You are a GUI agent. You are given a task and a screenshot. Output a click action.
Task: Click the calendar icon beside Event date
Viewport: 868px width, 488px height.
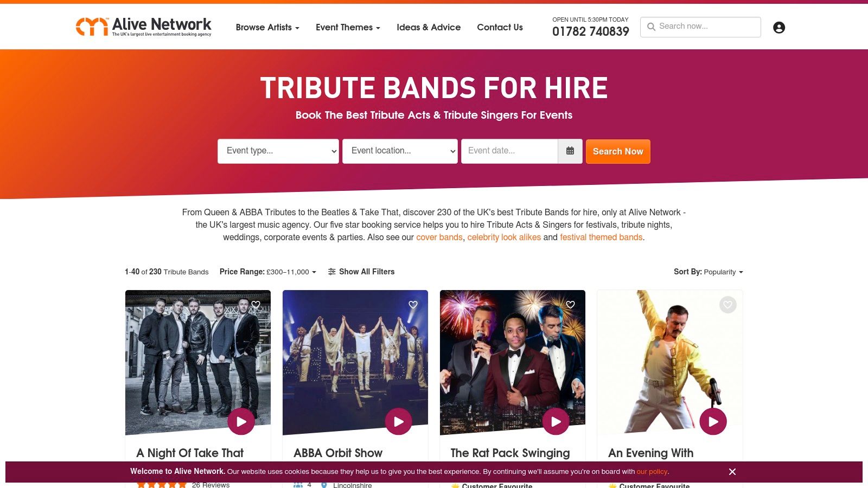pyautogui.click(x=570, y=151)
